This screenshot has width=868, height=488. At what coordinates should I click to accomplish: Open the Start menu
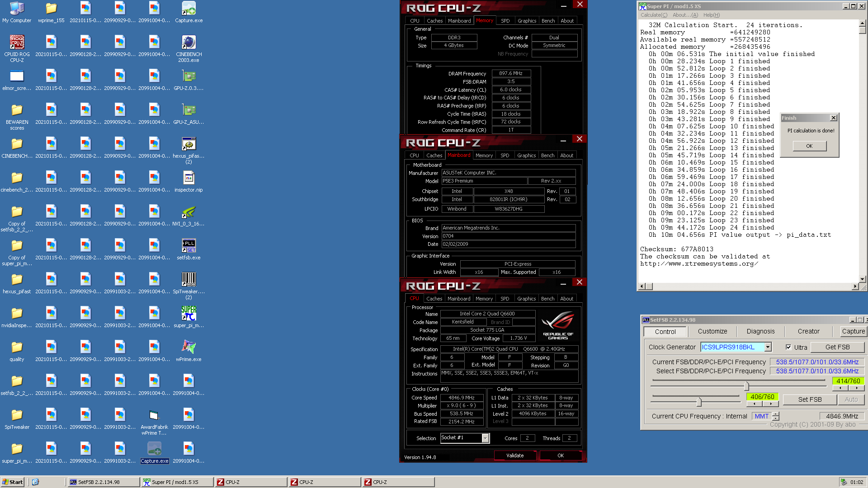coord(13,482)
